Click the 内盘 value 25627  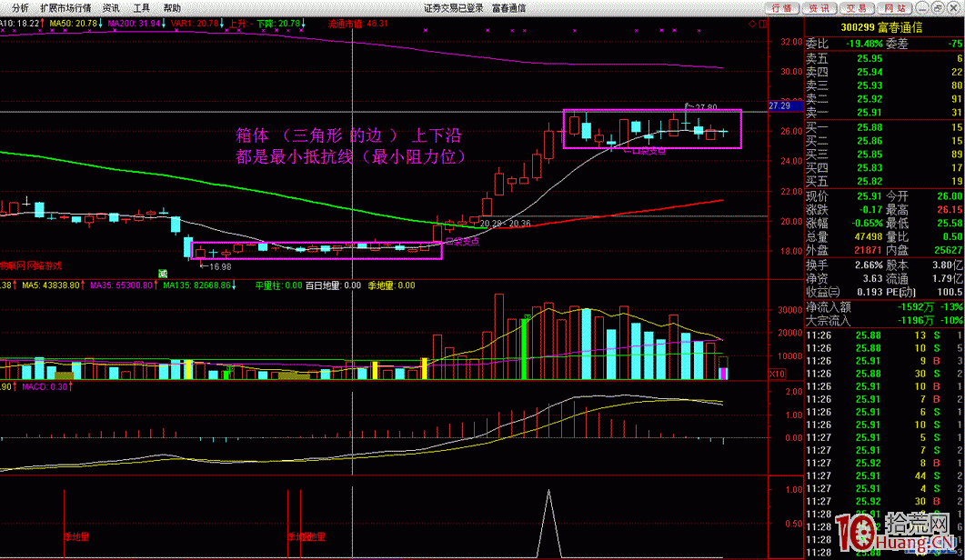point(949,251)
